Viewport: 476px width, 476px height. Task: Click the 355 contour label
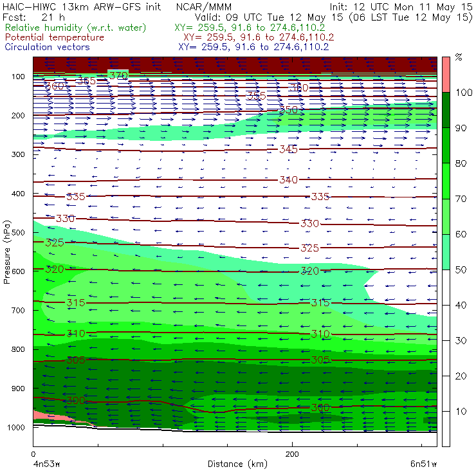point(256,96)
